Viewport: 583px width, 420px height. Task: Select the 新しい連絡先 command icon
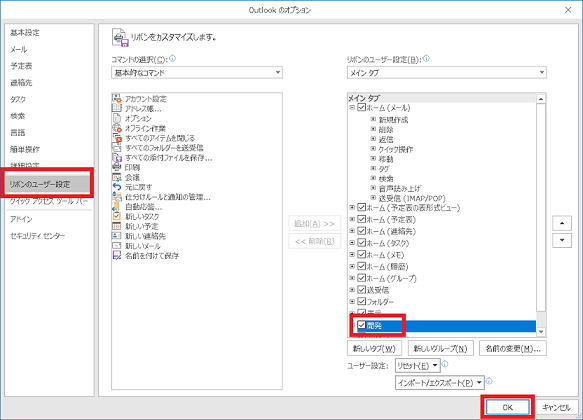click(117, 236)
